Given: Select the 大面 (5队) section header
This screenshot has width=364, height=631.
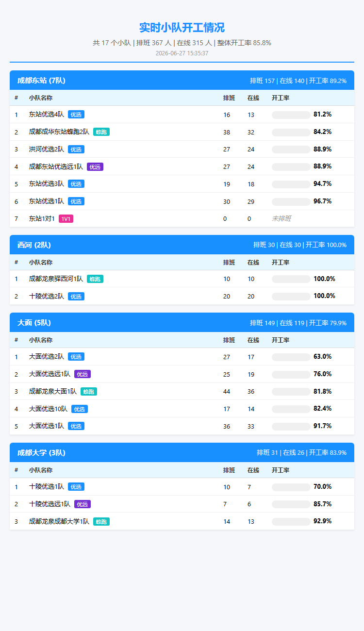Looking at the screenshot, I should coord(182,322).
